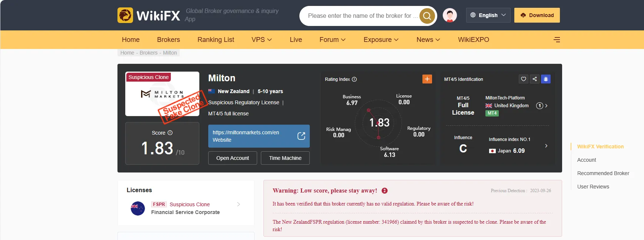
Task: Click the Score info icon
Action: tap(170, 133)
